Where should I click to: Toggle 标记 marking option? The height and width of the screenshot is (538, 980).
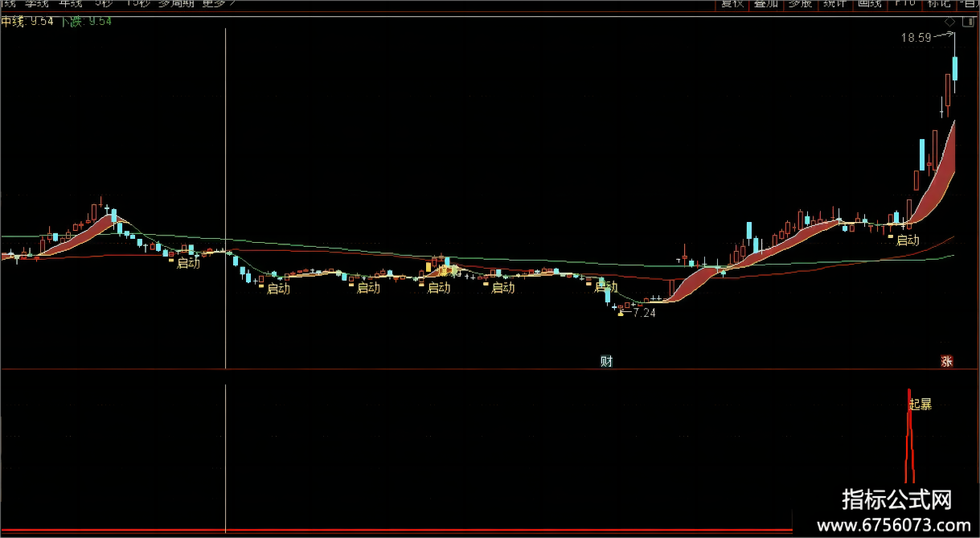click(938, 3)
